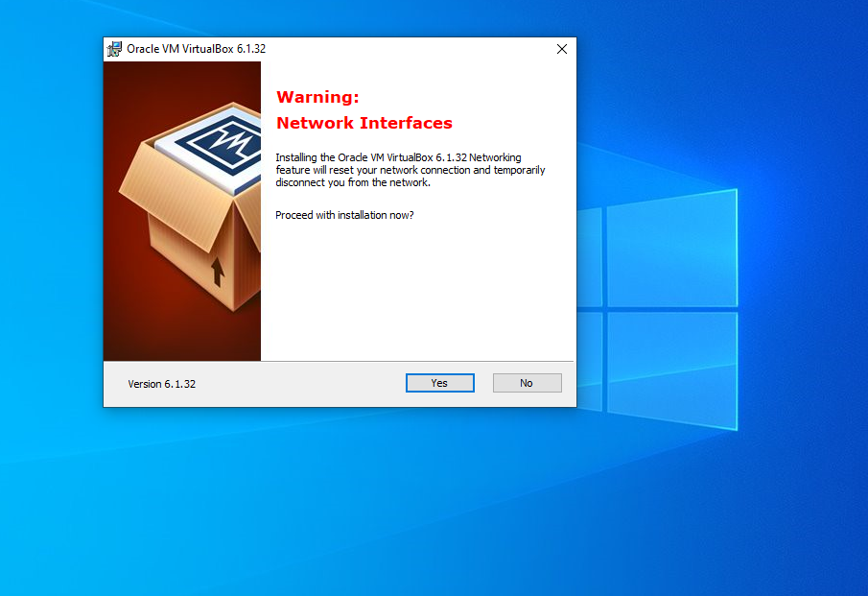868x596 pixels.
Task: Click the 'Network Interfaces' heading
Action: [364, 123]
